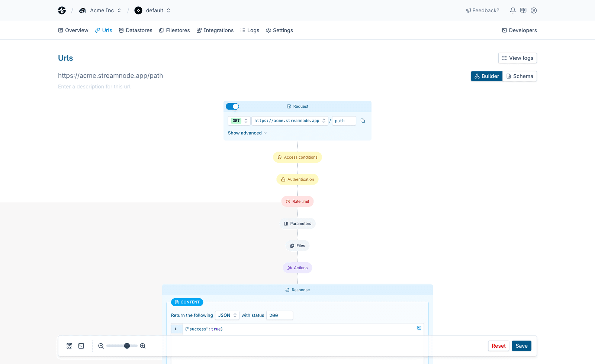The width and height of the screenshot is (595, 364).
Task: Click the View logs button
Action: tap(517, 58)
